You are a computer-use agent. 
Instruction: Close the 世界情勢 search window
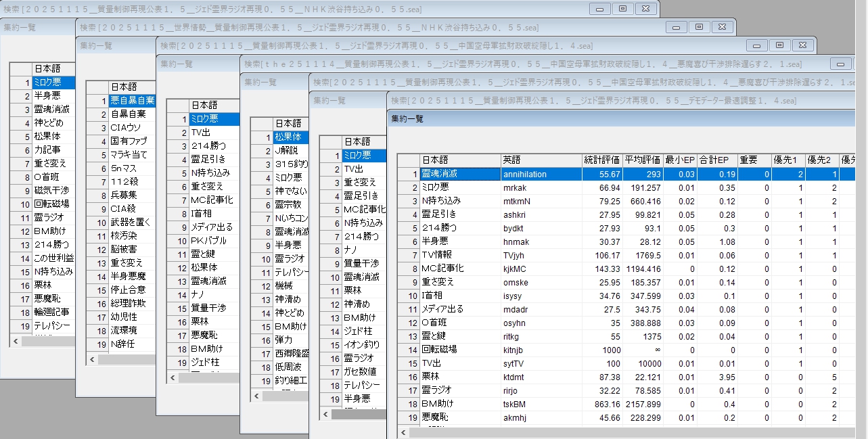pos(722,27)
